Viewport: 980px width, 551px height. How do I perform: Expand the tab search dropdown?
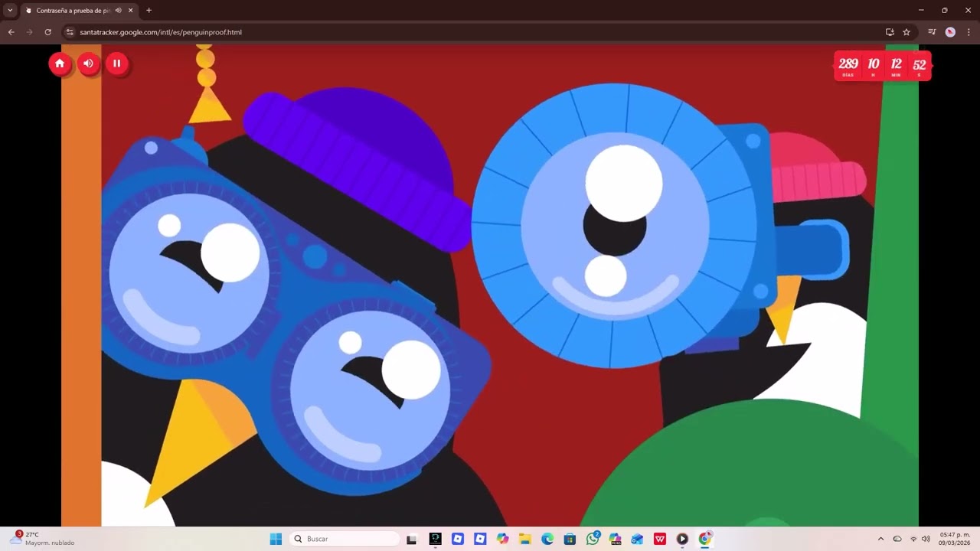10,11
